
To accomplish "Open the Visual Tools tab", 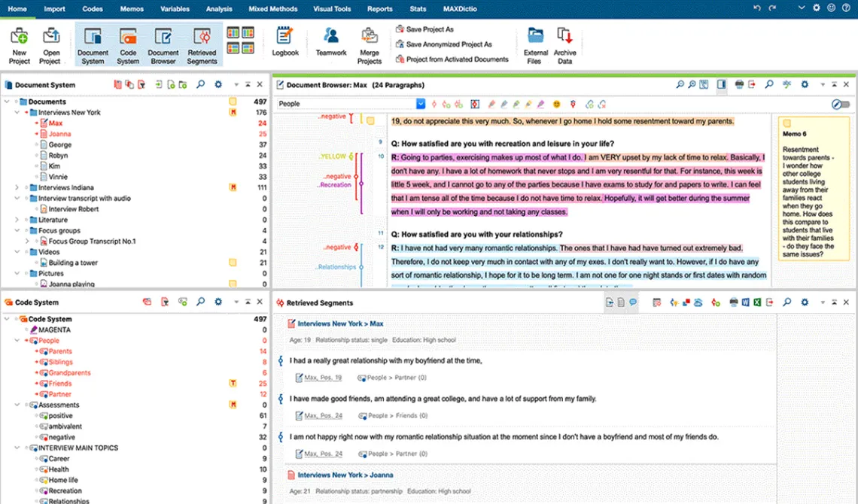I will pyautogui.click(x=332, y=9).
